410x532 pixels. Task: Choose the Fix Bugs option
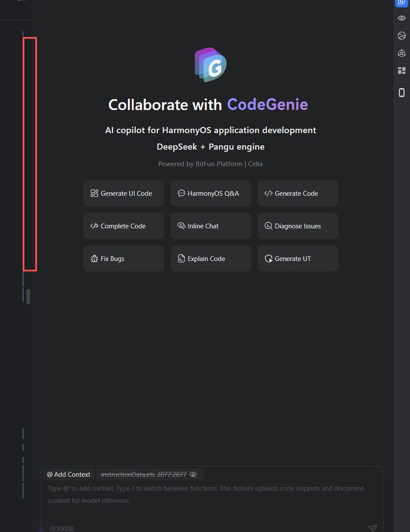point(124,258)
